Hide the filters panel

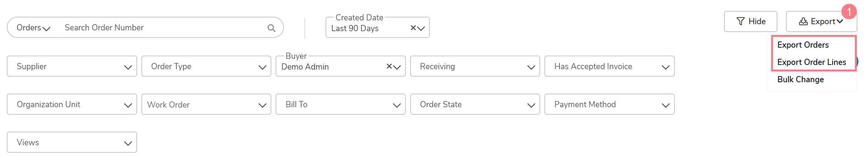(750, 22)
